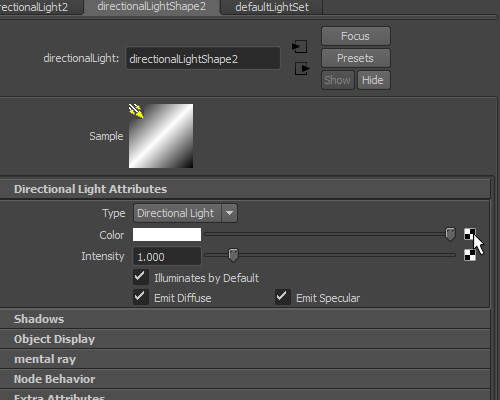500x400 pixels.
Task: Uncheck Illuminates by Default
Action: (x=141, y=277)
